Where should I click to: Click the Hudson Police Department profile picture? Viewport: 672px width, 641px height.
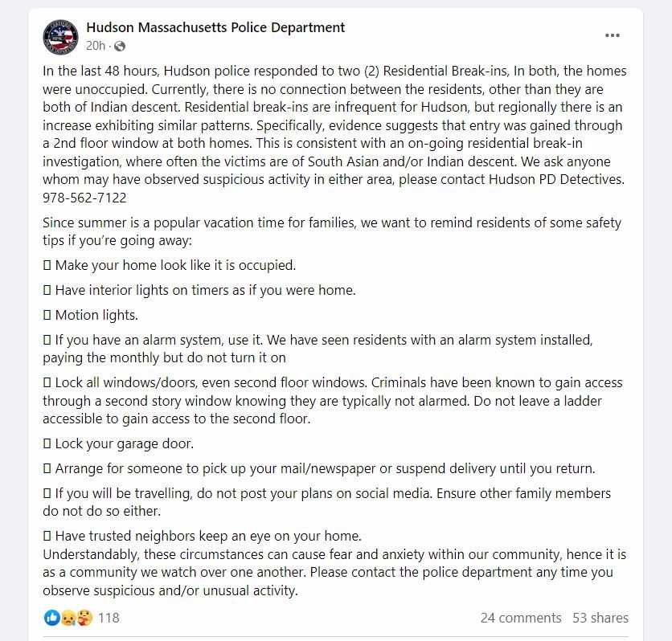click(x=60, y=37)
